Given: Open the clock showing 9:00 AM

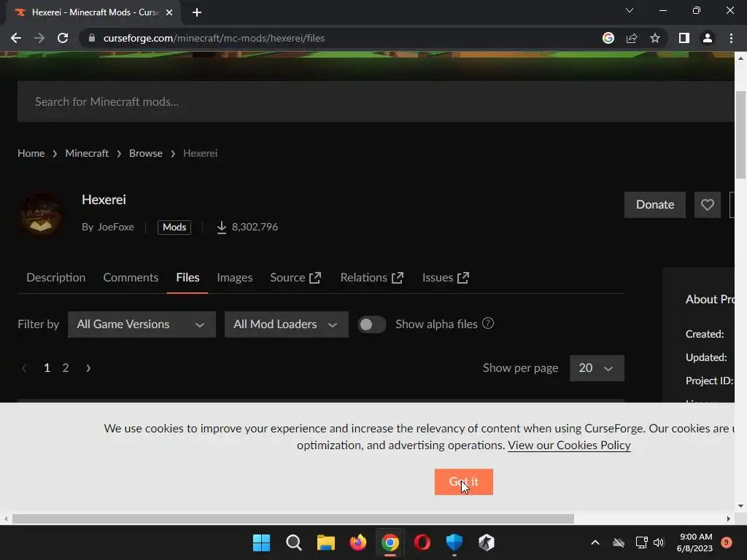Looking at the screenshot, I should coord(695,542).
